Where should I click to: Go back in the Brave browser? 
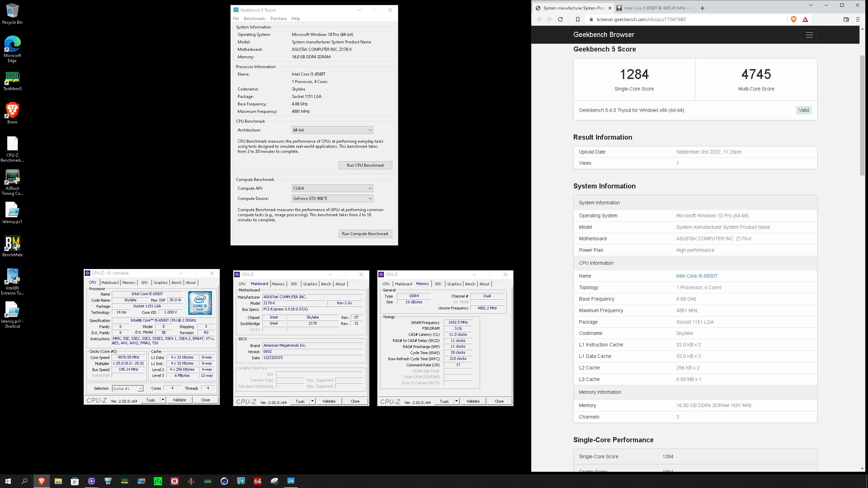pos(539,19)
